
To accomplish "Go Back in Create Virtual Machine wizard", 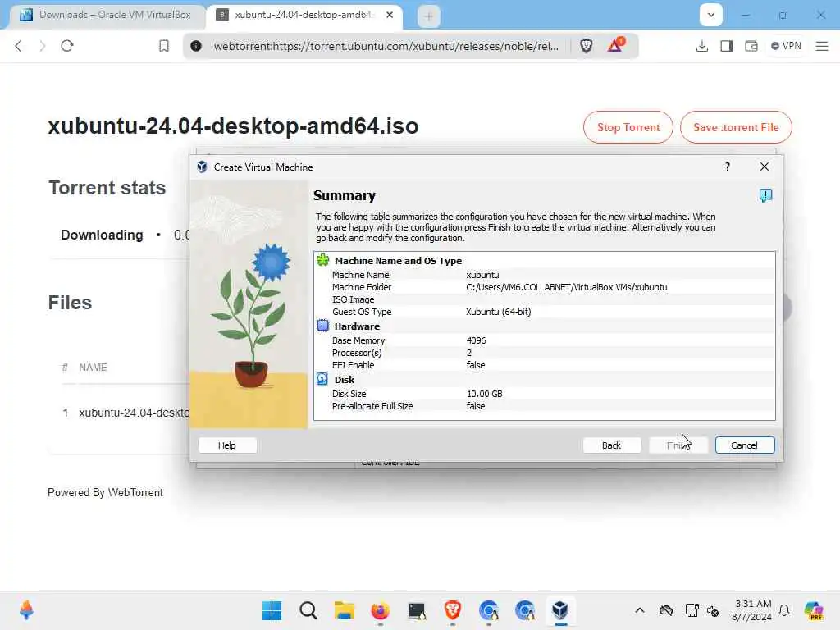I will pos(611,445).
